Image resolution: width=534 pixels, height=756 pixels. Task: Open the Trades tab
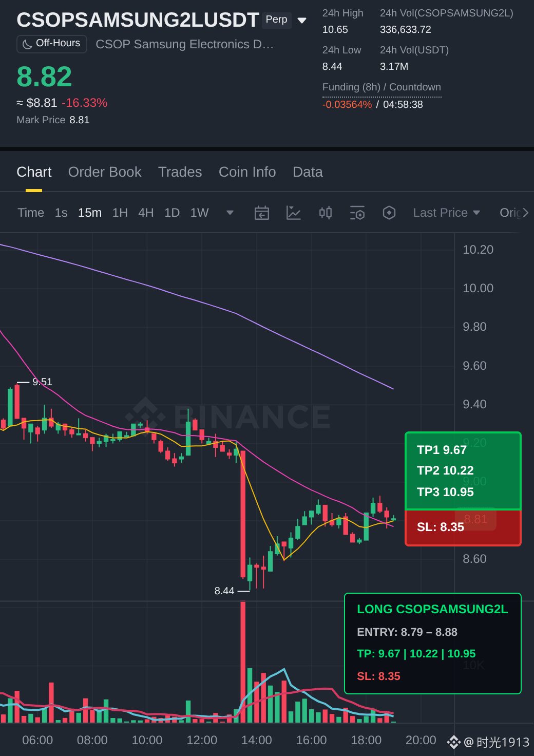(180, 172)
